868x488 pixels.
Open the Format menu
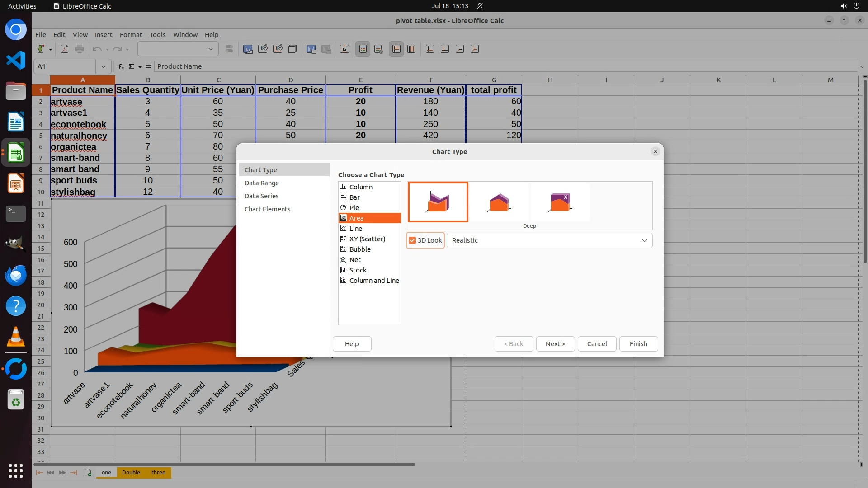coord(131,35)
